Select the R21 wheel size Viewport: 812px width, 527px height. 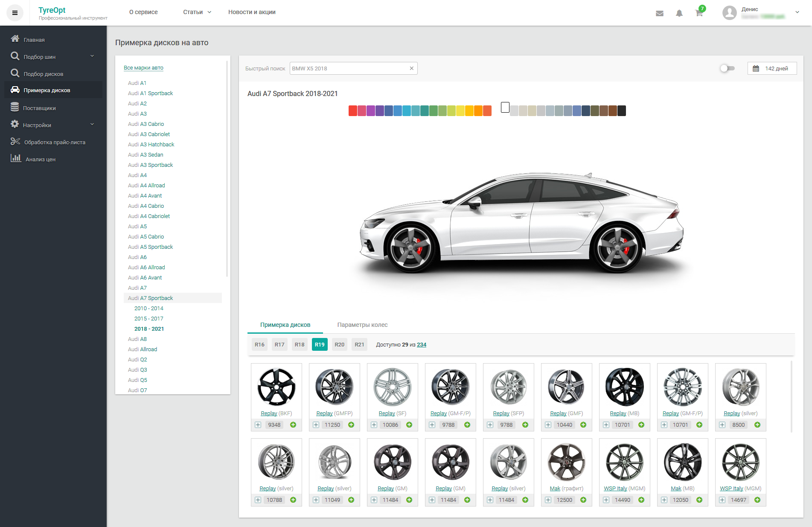[x=360, y=344]
